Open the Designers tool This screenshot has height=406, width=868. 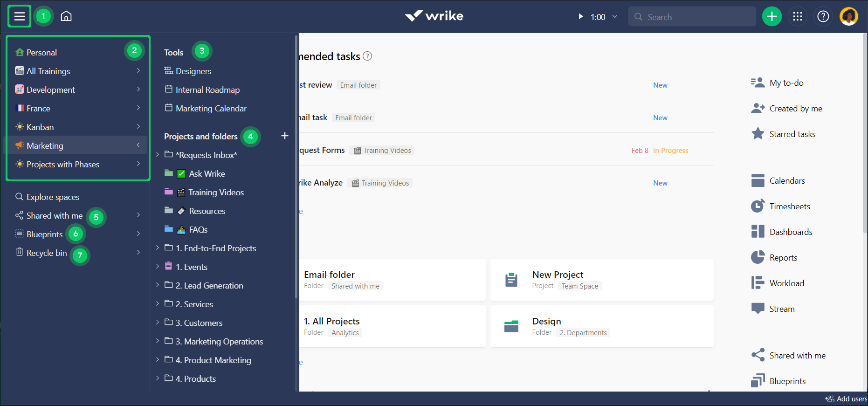point(193,71)
